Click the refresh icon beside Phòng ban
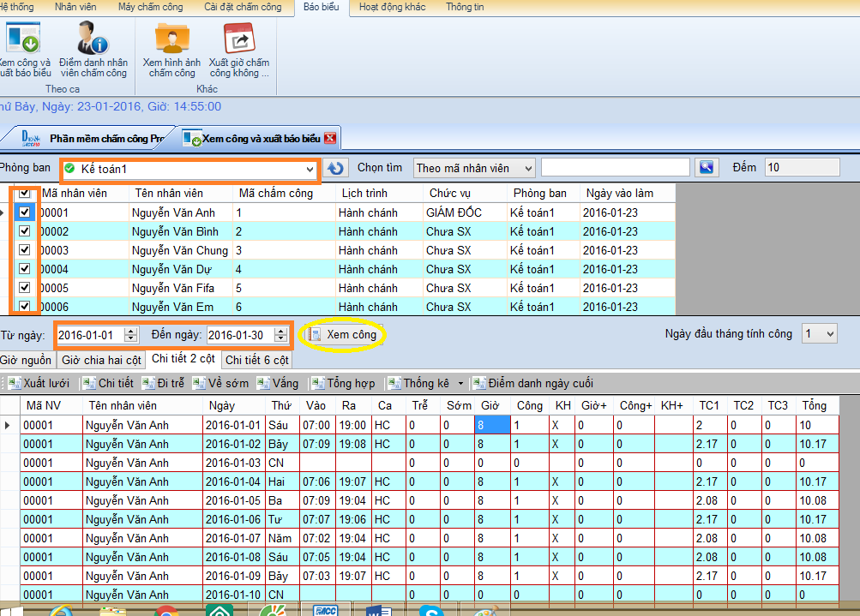860x616 pixels. pos(335,168)
